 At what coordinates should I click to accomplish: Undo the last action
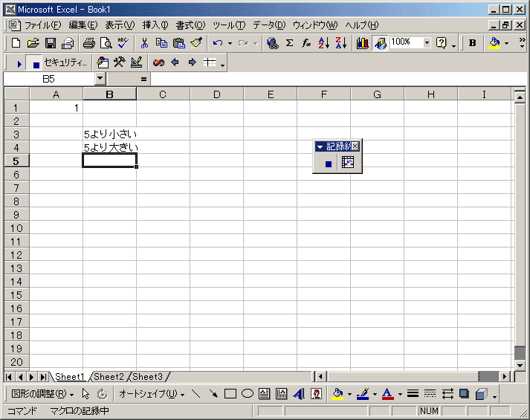click(218, 43)
